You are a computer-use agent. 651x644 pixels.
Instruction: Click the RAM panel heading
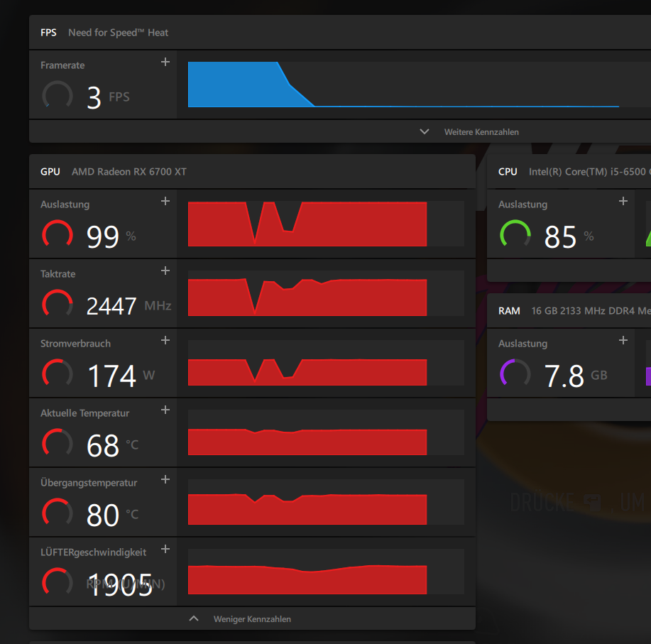point(509,310)
